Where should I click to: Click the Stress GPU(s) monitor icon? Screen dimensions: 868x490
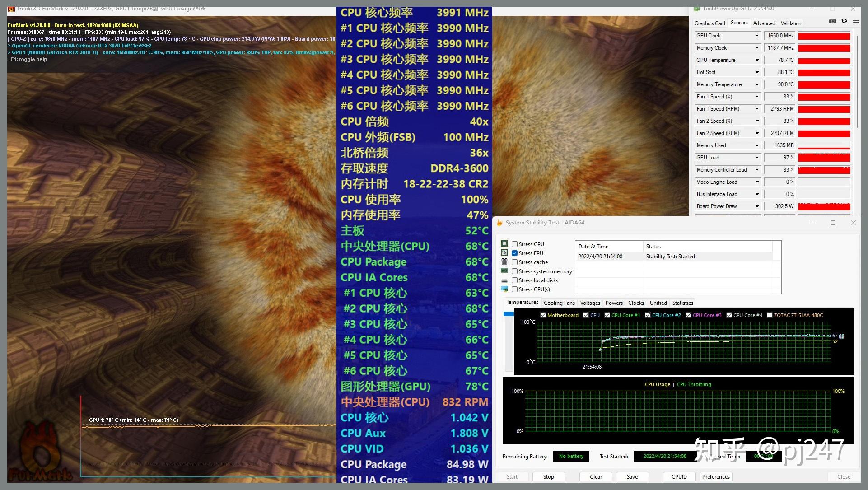coord(504,289)
